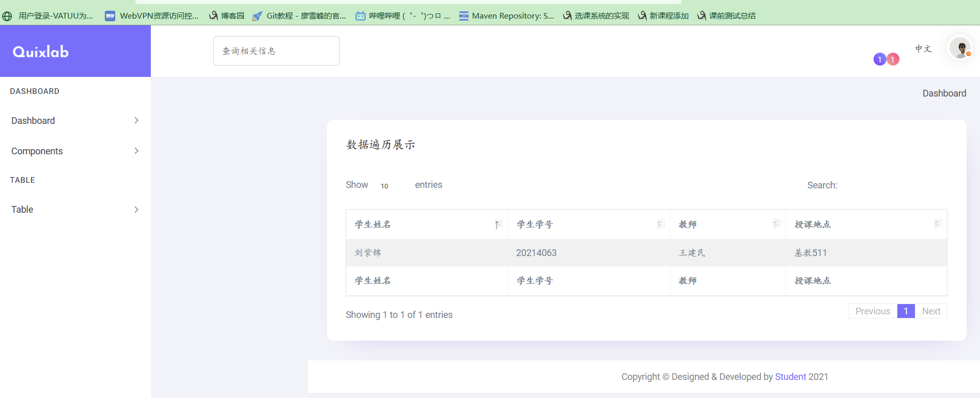Click the Next pagination button
Image resolution: width=980 pixels, height=398 pixels.
pyautogui.click(x=931, y=311)
